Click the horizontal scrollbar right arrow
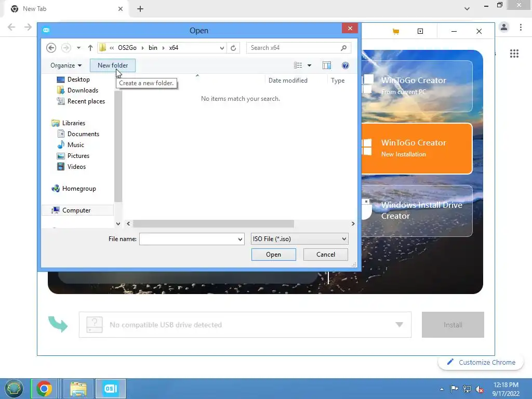The width and height of the screenshot is (532, 399). (x=353, y=223)
